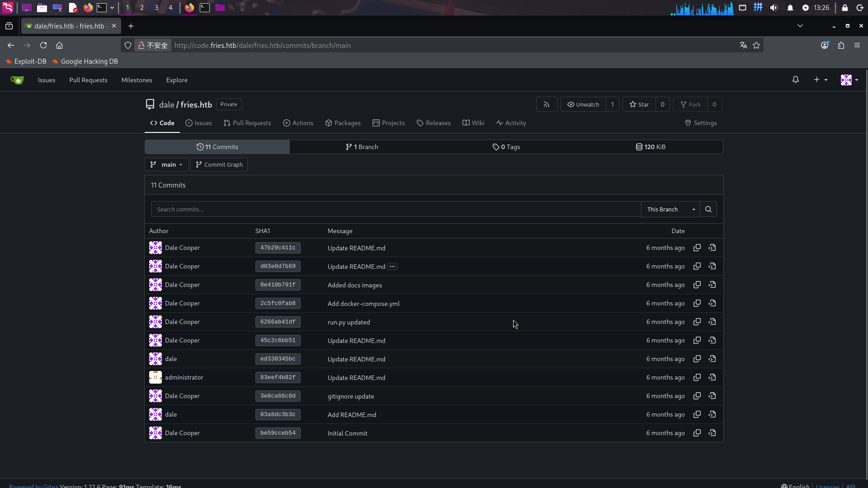Click the RSS feed icon button
Image resolution: width=868 pixels, height=488 pixels.
click(546, 104)
